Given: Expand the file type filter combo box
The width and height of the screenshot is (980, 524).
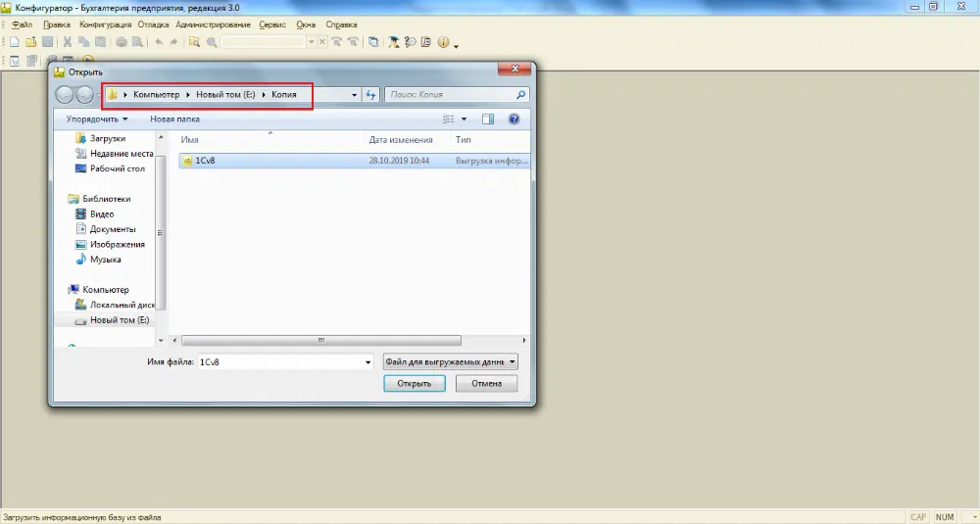Looking at the screenshot, I should pyautogui.click(x=451, y=361).
